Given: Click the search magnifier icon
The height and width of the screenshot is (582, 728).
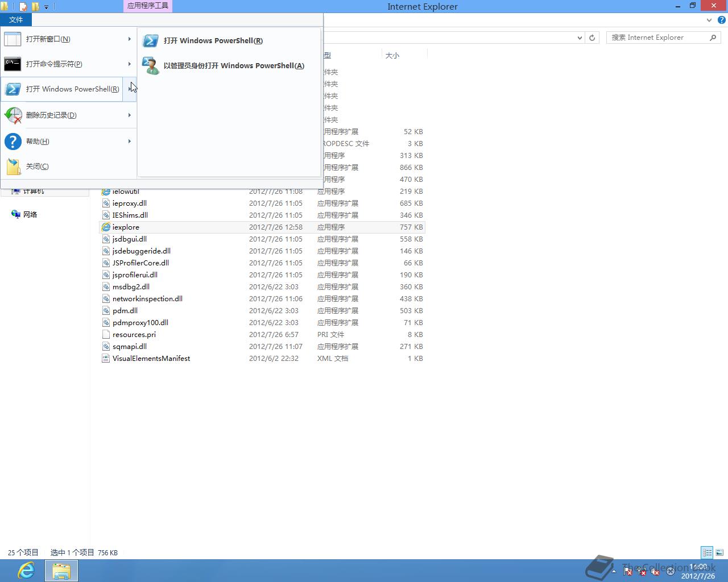Looking at the screenshot, I should tap(713, 38).
